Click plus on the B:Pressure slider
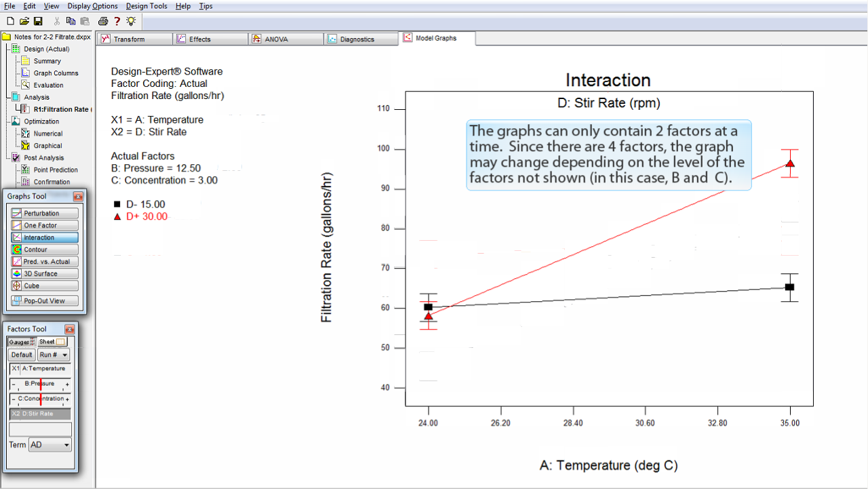Screen dimensions: 868x489 (67, 385)
